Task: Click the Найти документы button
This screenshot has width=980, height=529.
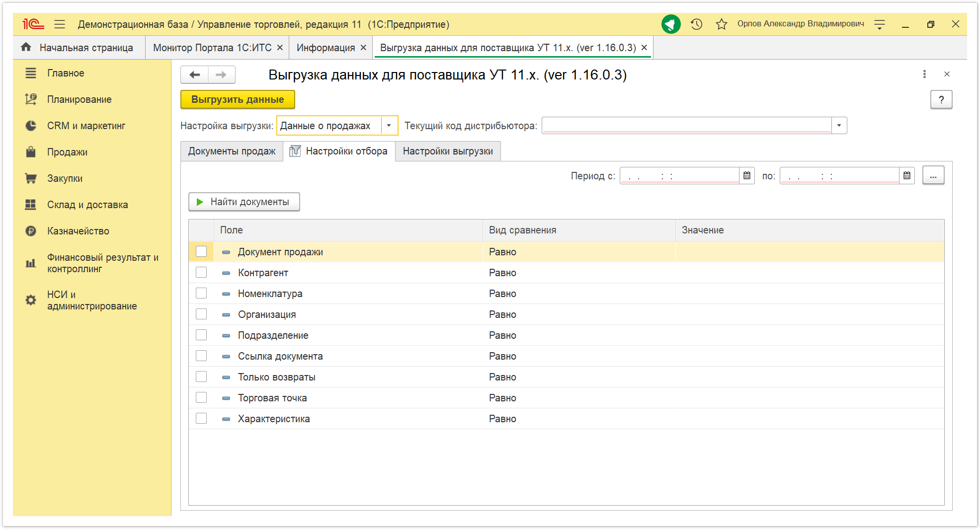Action: coord(244,202)
